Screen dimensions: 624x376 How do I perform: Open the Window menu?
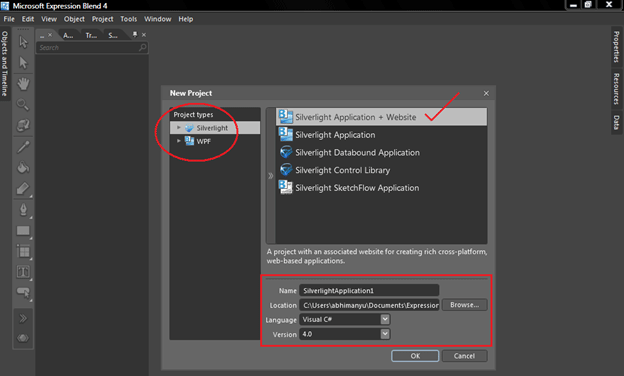pyautogui.click(x=158, y=19)
